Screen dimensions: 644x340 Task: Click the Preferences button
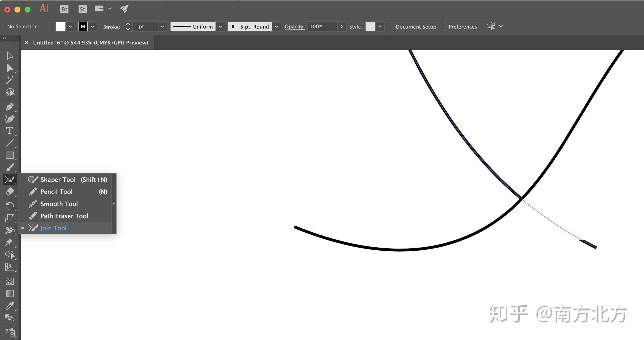[x=463, y=26]
